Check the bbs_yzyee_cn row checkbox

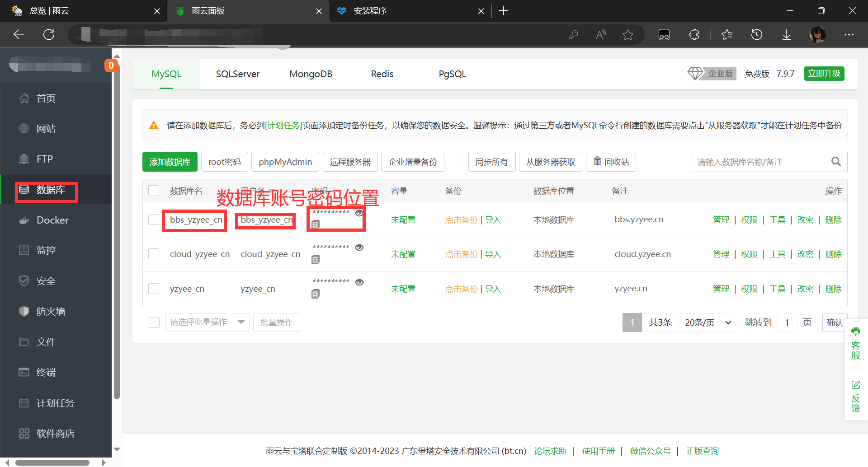(154, 219)
